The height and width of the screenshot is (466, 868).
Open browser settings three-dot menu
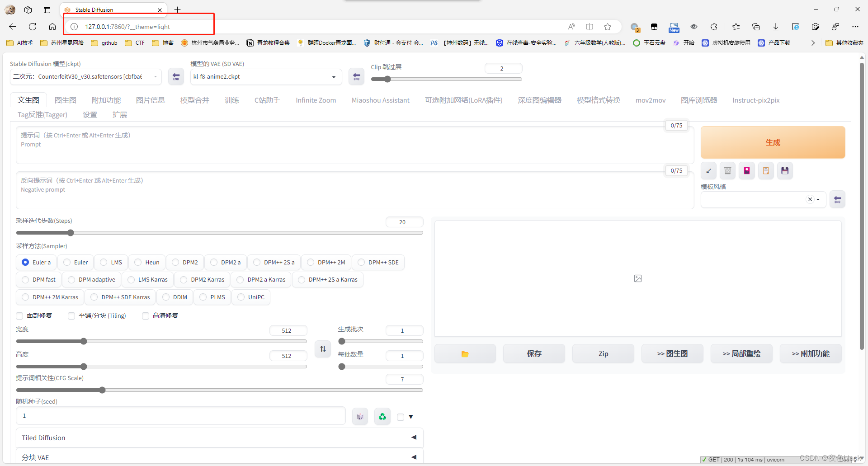(x=855, y=27)
